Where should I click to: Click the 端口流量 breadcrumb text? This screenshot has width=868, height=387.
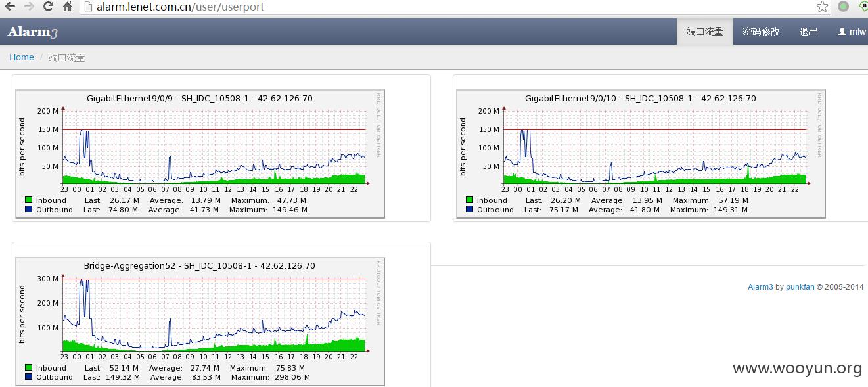[x=67, y=57]
